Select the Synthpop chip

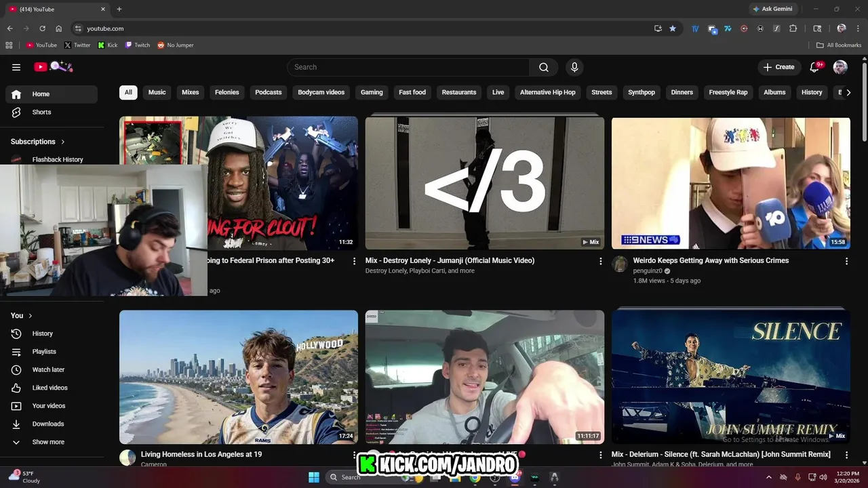point(642,92)
